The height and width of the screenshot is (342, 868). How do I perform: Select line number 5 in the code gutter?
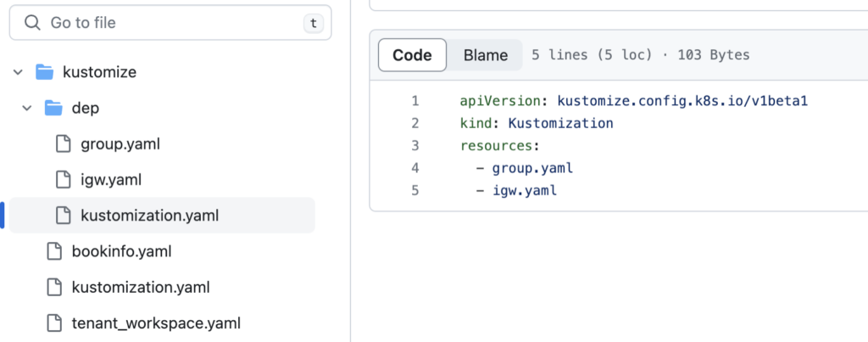click(415, 190)
